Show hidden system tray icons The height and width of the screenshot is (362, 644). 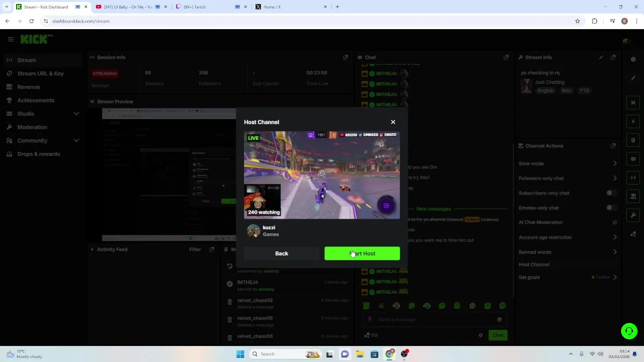[571, 354]
